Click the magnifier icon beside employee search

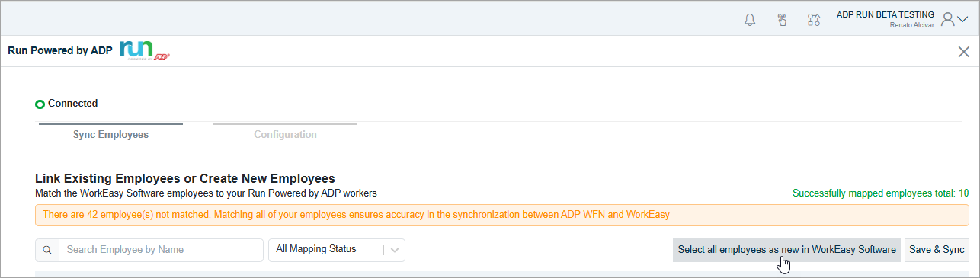pyautogui.click(x=47, y=250)
